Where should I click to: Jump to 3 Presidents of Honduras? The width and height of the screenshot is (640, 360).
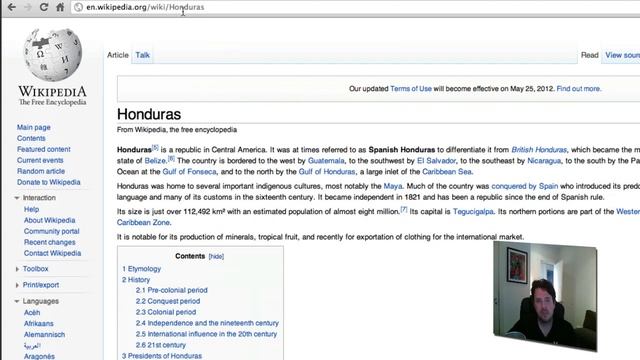(162, 356)
